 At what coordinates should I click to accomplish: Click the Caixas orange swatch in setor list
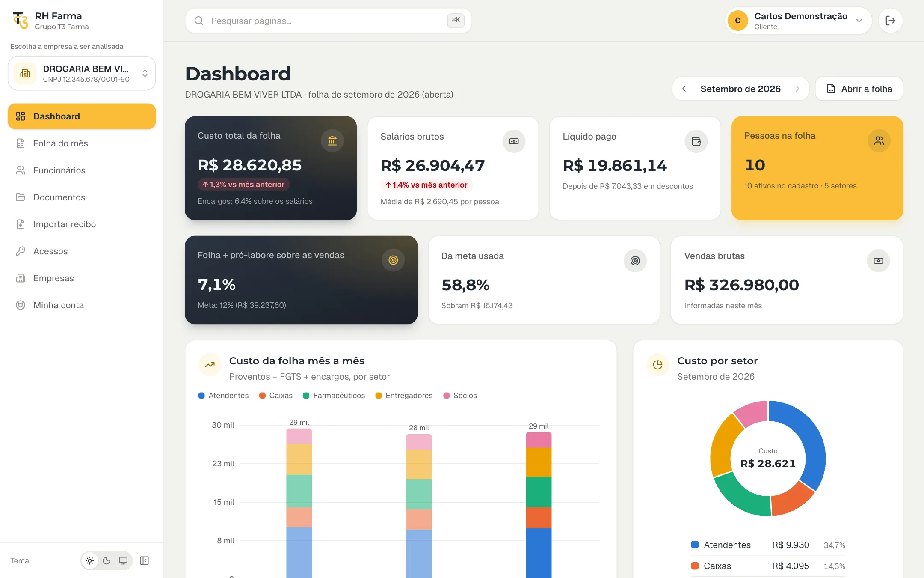click(695, 566)
